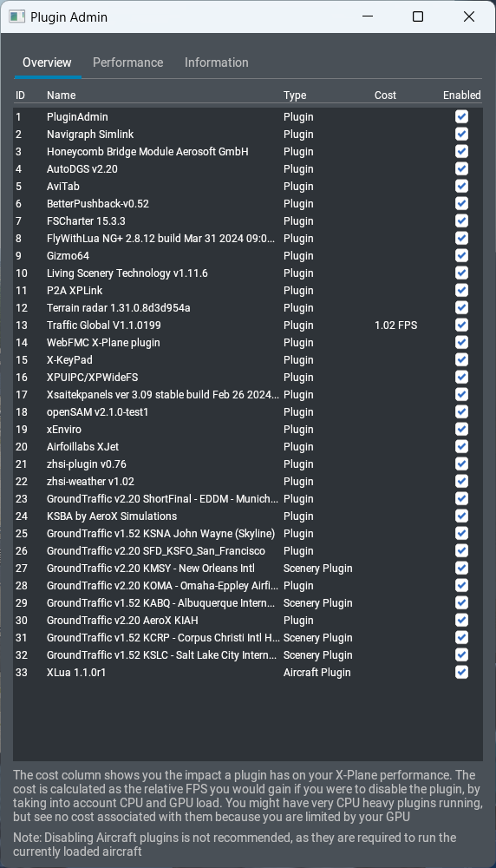Sort by the ID column header
496x868 pixels.
[x=21, y=95]
